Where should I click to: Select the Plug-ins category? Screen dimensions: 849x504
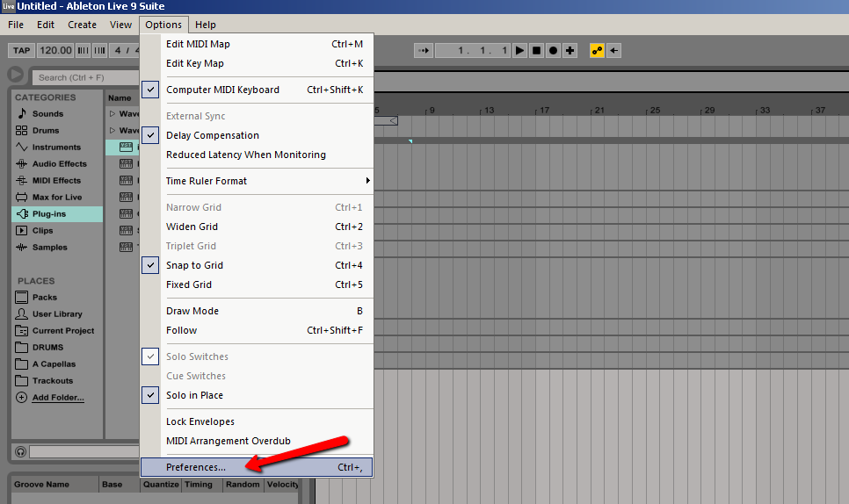[57, 214]
